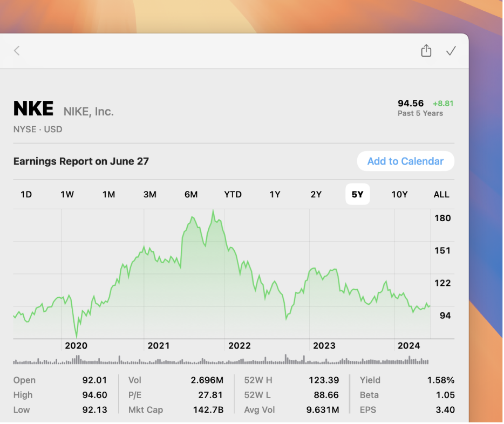This screenshot has height=424, width=504.
Task: Click the 122 price axis label
Action: click(x=442, y=283)
